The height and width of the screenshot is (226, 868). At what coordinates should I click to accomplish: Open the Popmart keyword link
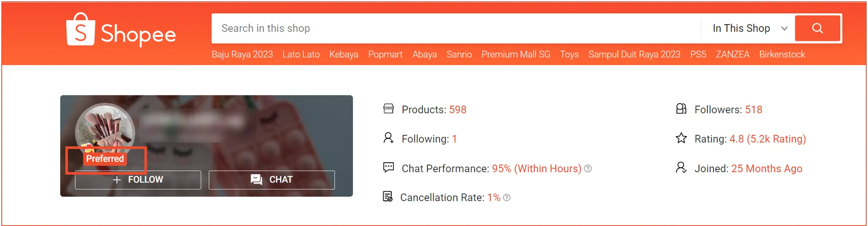click(x=385, y=54)
